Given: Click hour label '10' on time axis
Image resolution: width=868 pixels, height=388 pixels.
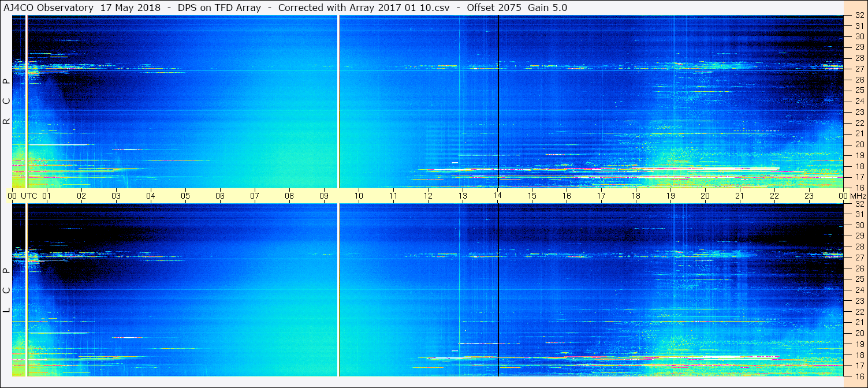Looking at the screenshot, I should [359, 196].
